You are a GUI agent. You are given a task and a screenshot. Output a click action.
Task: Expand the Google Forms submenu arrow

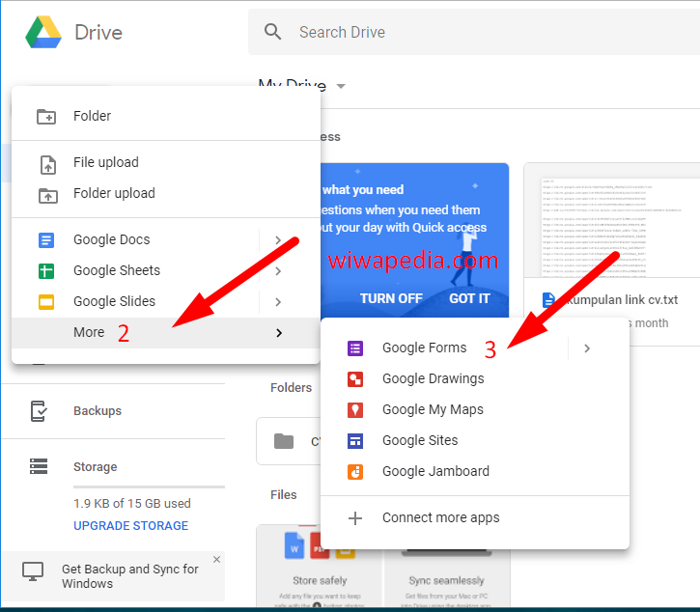point(587,348)
